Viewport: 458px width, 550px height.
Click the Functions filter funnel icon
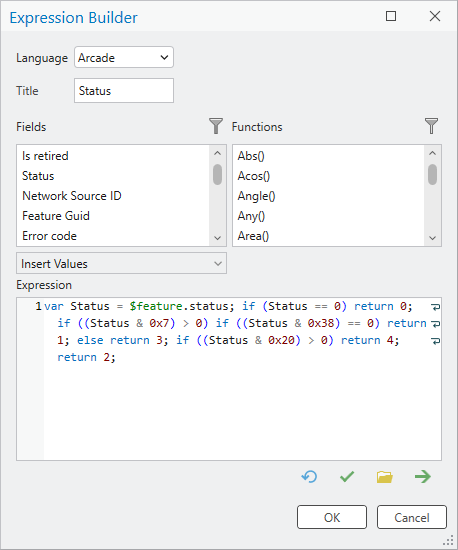tap(431, 126)
